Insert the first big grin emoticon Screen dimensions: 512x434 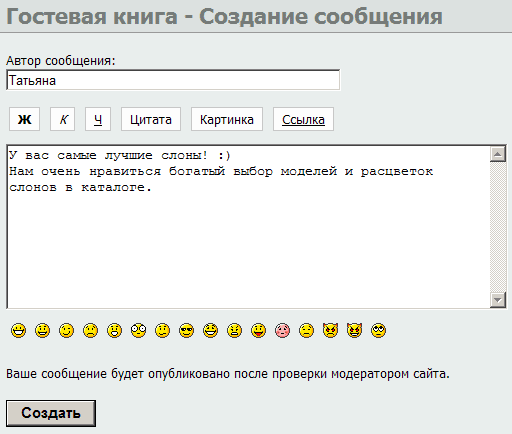18,331
